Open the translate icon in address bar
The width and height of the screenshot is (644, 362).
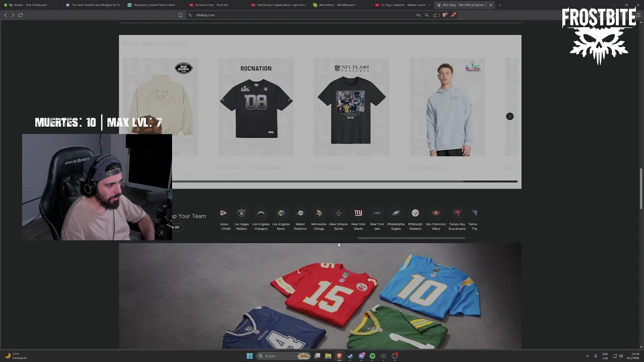[x=427, y=15]
